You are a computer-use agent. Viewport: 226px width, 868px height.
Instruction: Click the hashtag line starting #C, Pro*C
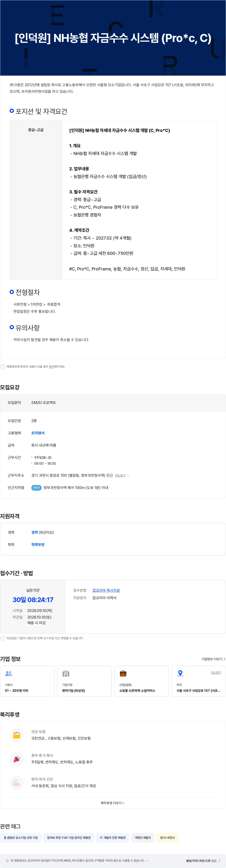pos(127,269)
